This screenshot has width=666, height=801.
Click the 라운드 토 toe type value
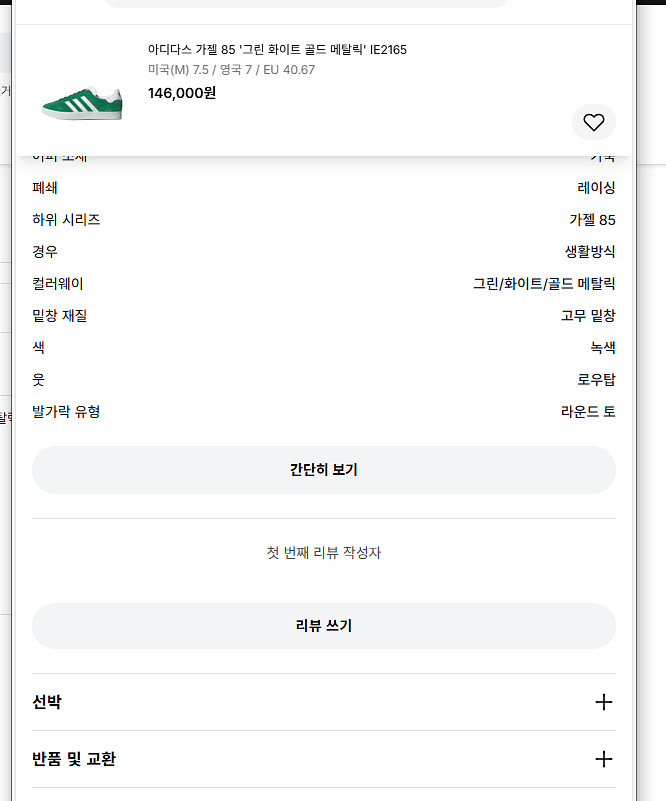(588, 412)
